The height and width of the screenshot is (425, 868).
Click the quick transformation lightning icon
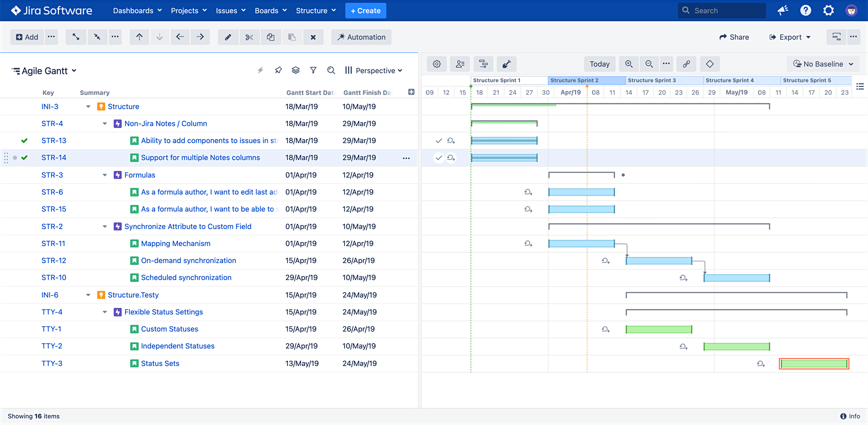(260, 70)
